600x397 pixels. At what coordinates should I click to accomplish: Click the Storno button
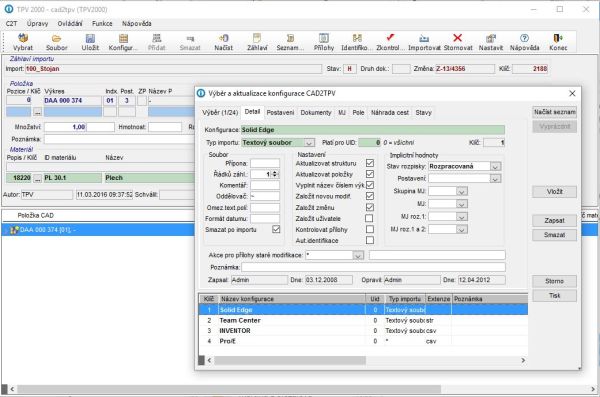(554, 281)
